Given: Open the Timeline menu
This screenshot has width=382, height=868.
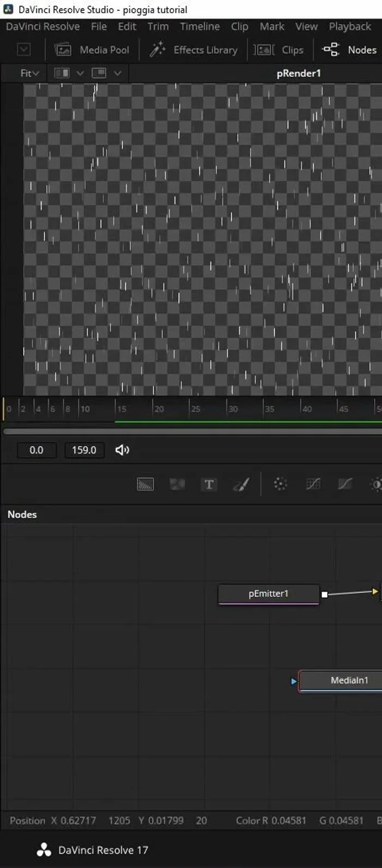Looking at the screenshot, I should point(200,26).
